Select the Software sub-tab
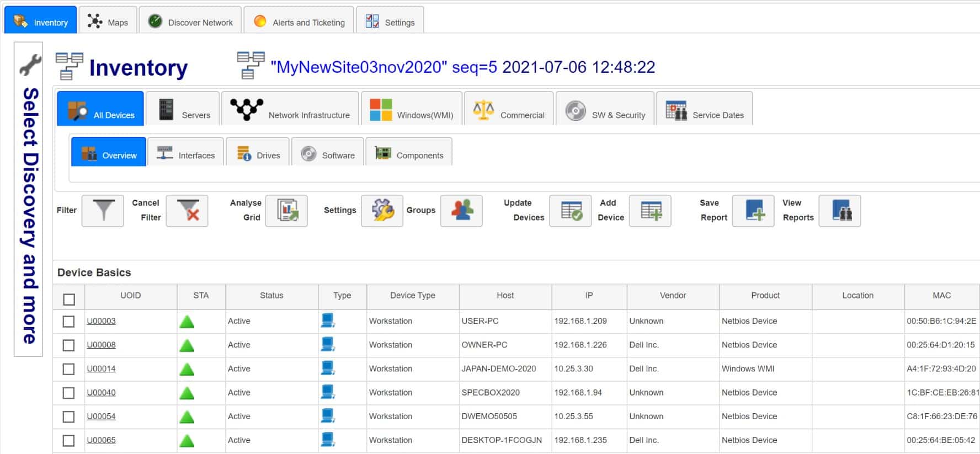The image size is (980, 454). pyautogui.click(x=328, y=152)
